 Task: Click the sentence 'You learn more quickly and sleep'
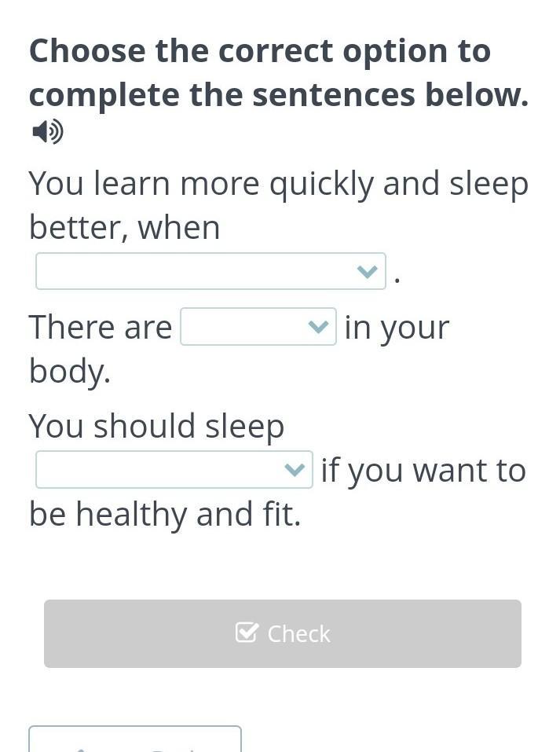pos(279,184)
